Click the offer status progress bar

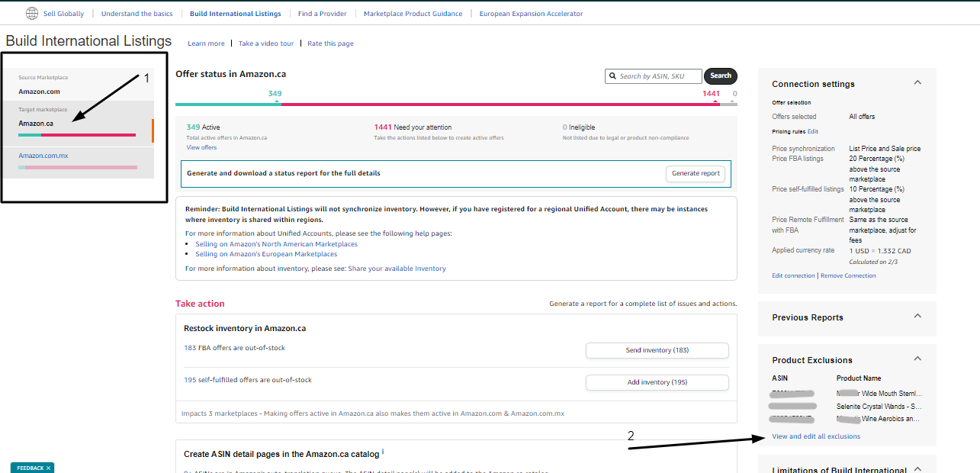[x=456, y=104]
